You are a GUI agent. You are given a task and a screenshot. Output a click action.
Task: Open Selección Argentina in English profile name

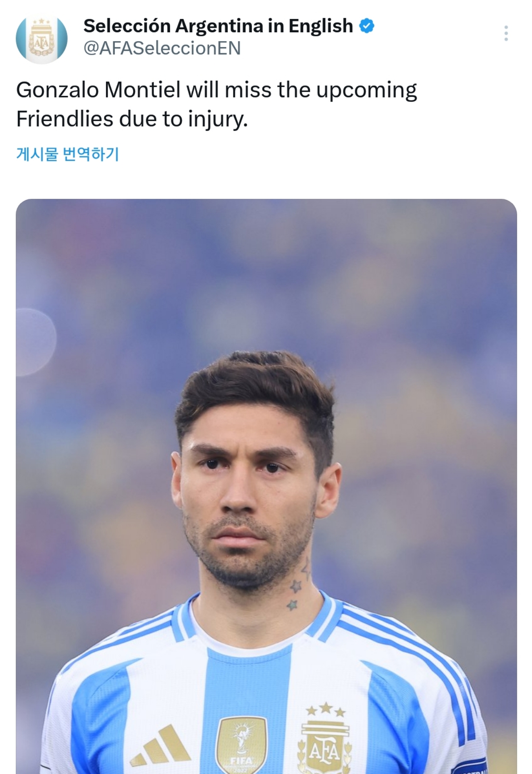coord(218,26)
